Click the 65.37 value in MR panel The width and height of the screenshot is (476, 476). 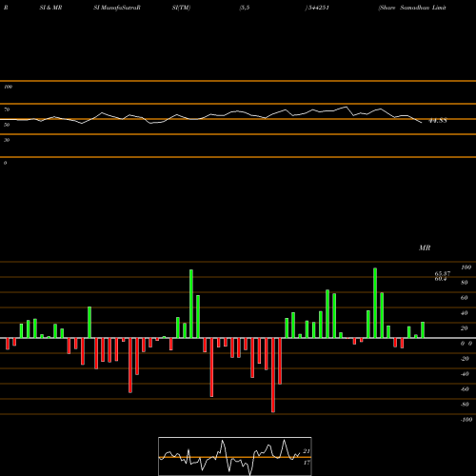click(443, 273)
